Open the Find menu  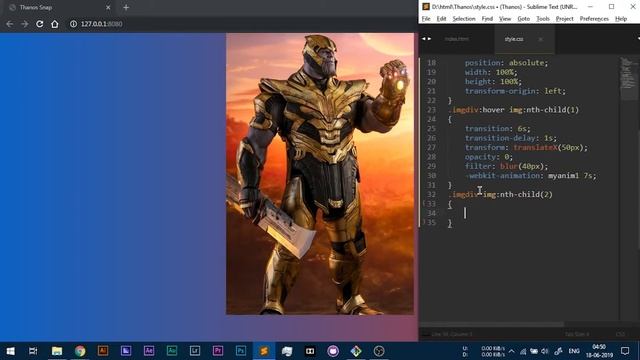point(487,19)
